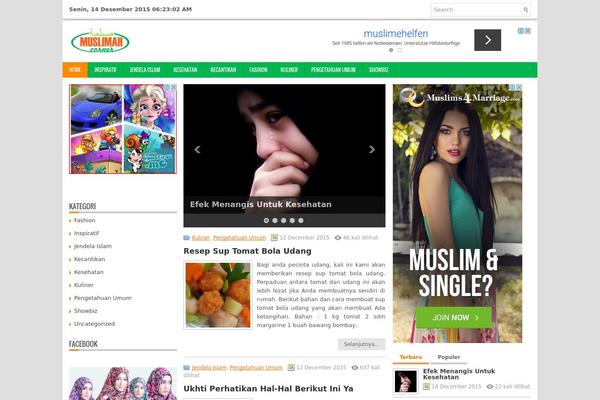Screen dimensions: 600x400
Task: Click the folder icon on the Ukhti Perhatikan post
Action: coord(186,367)
